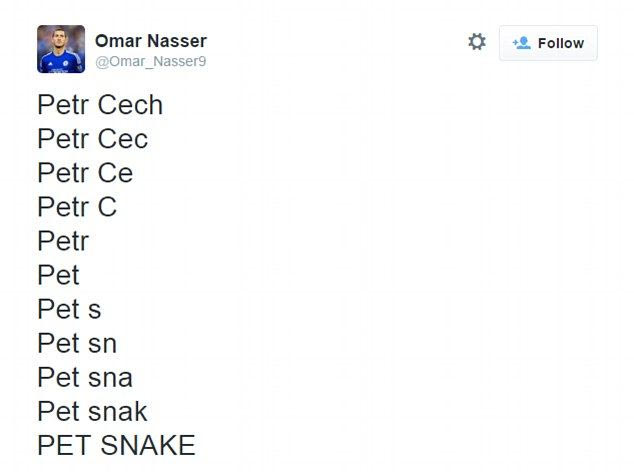Open the gear settings icon menu
The height and width of the screenshot is (472, 634).
(x=477, y=42)
